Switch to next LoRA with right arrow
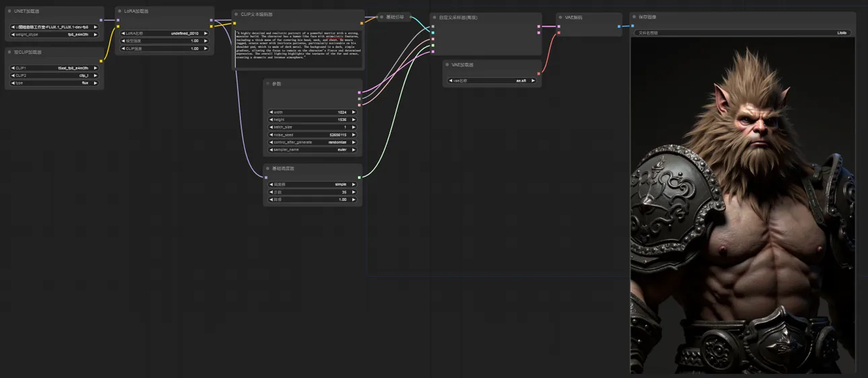The height and width of the screenshot is (378, 868). point(205,33)
